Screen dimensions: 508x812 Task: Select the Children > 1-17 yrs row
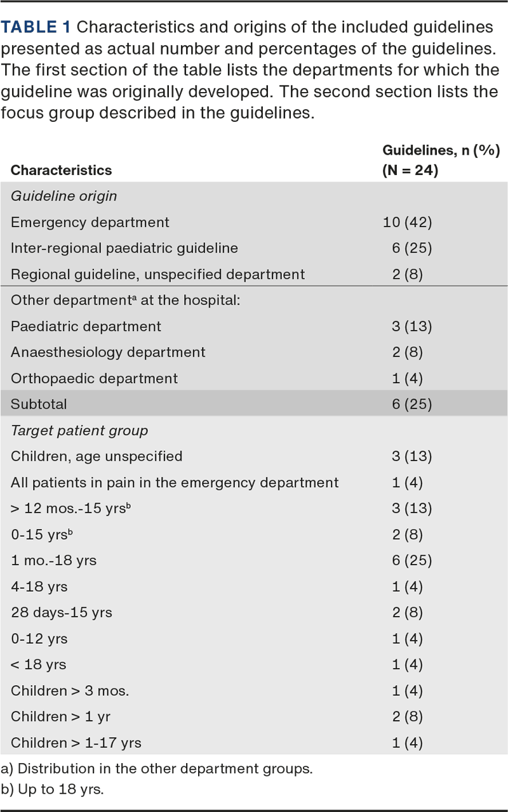pyautogui.click(x=76, y=742)
